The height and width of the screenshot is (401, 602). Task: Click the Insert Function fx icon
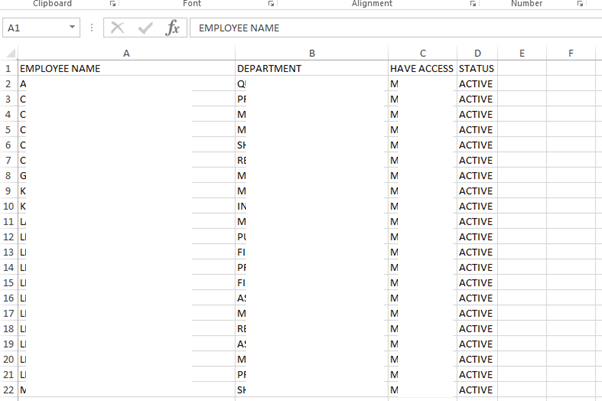point(172,28)
